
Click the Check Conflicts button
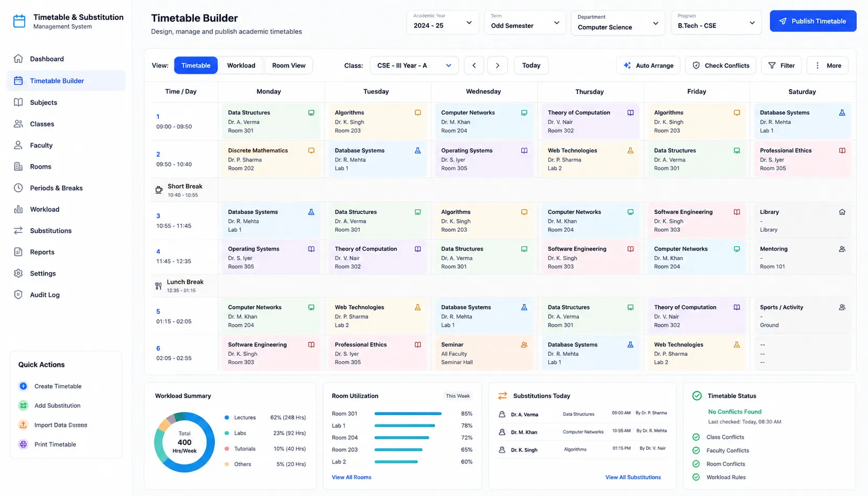point(721,65)
